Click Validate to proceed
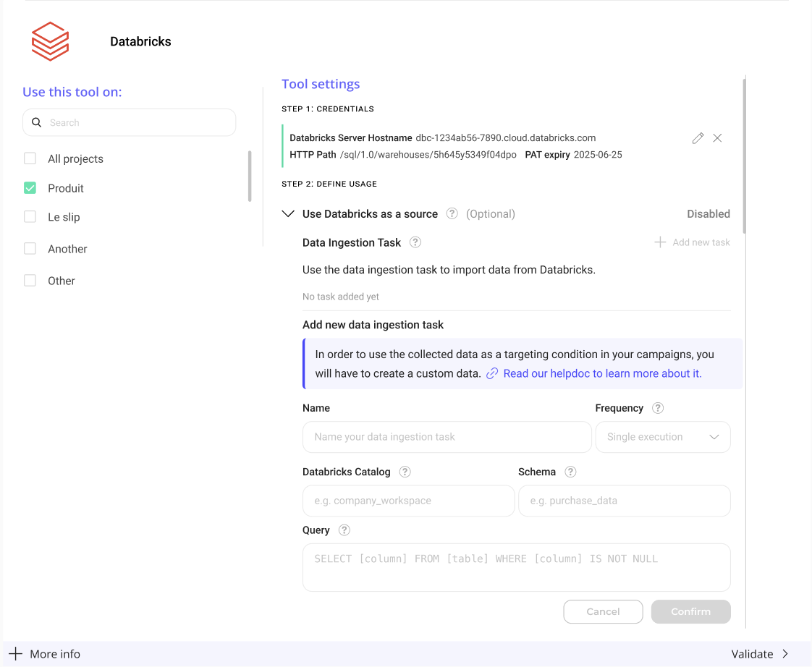This screenshot has height=667, width=812. tap(760, 654)
